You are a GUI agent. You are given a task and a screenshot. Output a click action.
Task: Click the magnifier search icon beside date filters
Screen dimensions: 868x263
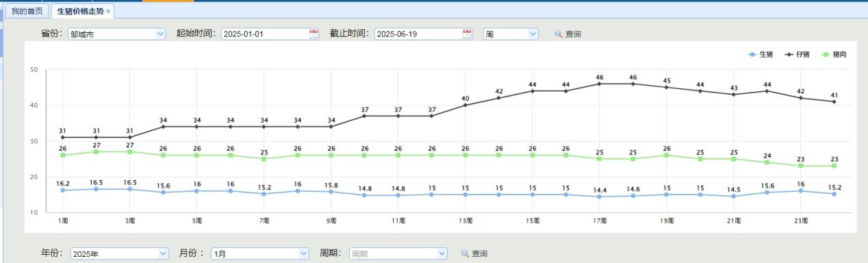(558, 34)
